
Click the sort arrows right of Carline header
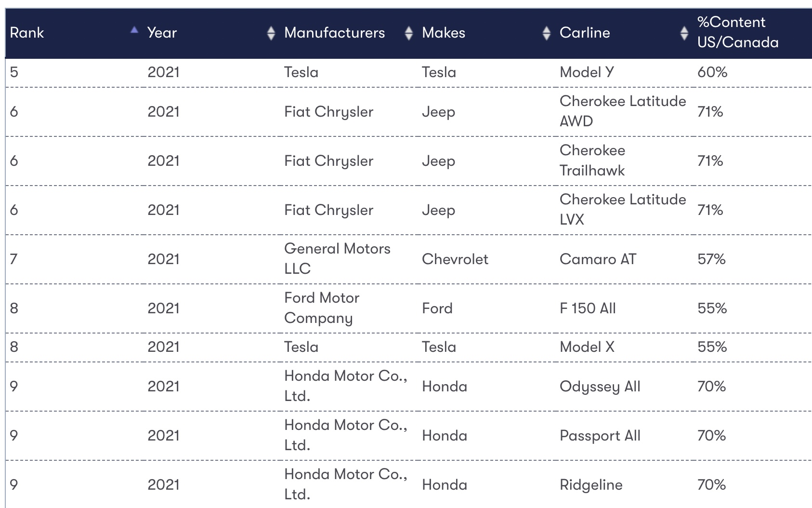[x=684, y=33]
